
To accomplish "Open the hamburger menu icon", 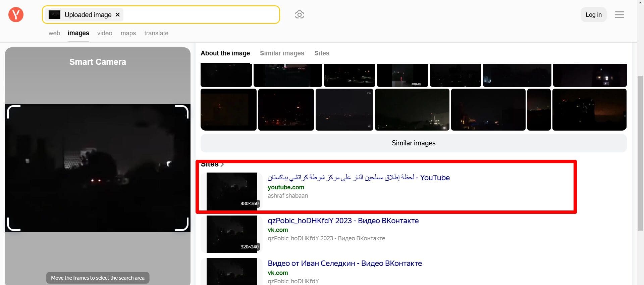I will click(x=619, y=15).
